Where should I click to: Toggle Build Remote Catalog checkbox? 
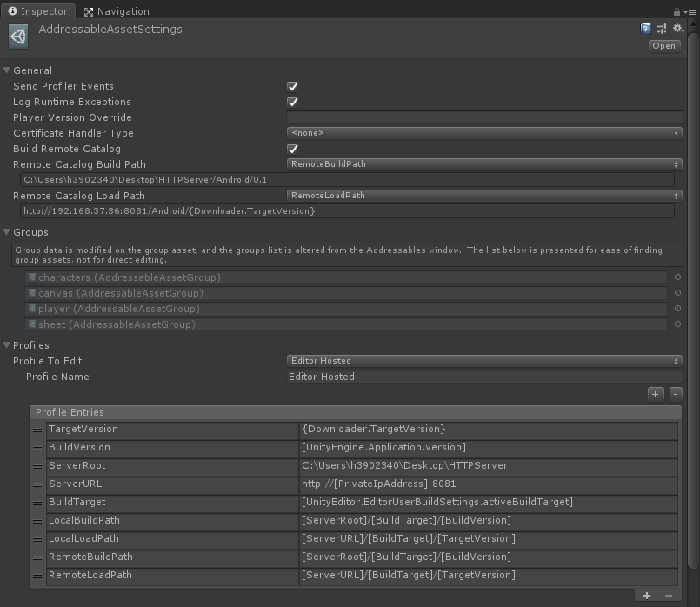click(x=292, y=149)
